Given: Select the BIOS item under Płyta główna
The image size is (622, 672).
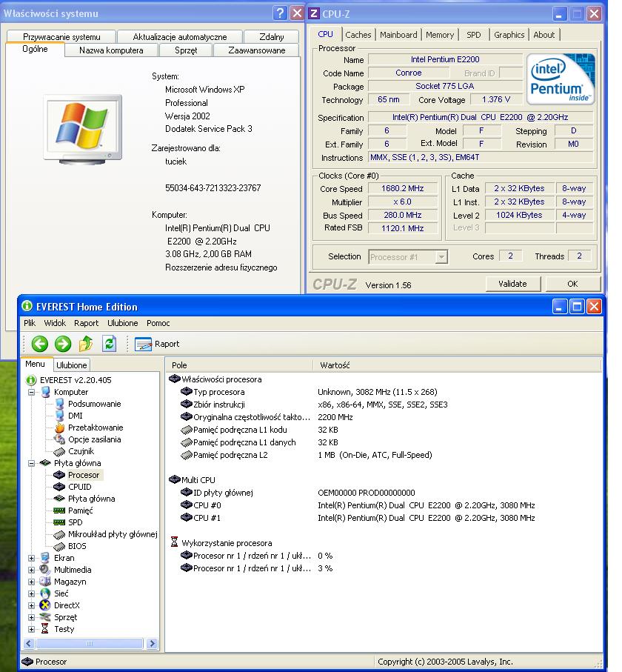Looking at the screenshot, I should click(x=76, y=546).
